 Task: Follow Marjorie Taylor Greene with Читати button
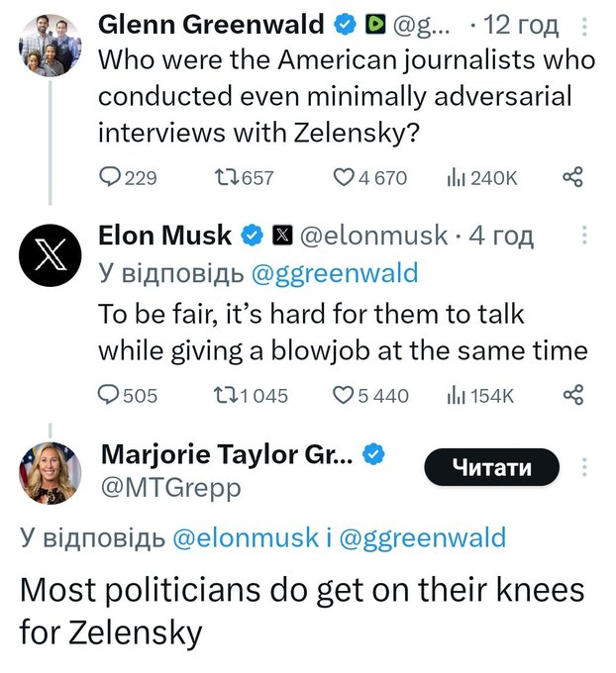coord(492,467)
